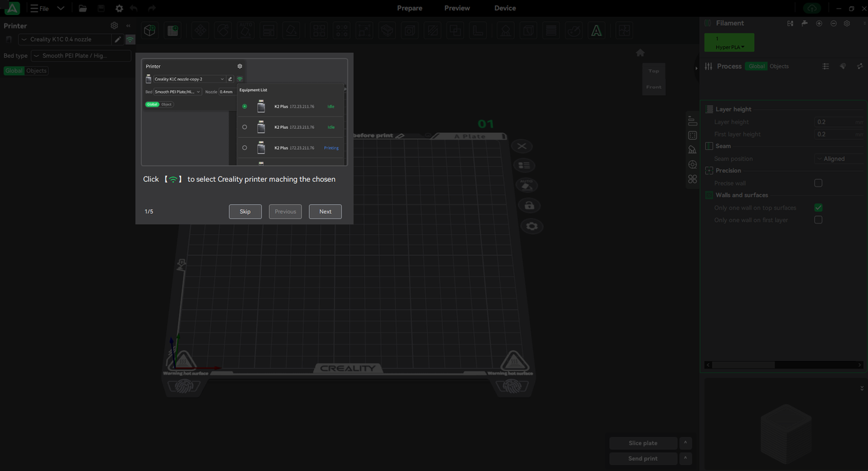868x471 pixels.
Task: Open the File menu
Action: click(39, 8)
